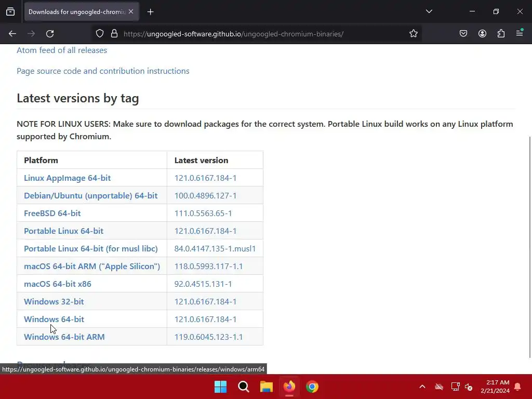Switch to Firefox in the taskbar
This screenshot has height=399, width=532.
click(289, 387)
